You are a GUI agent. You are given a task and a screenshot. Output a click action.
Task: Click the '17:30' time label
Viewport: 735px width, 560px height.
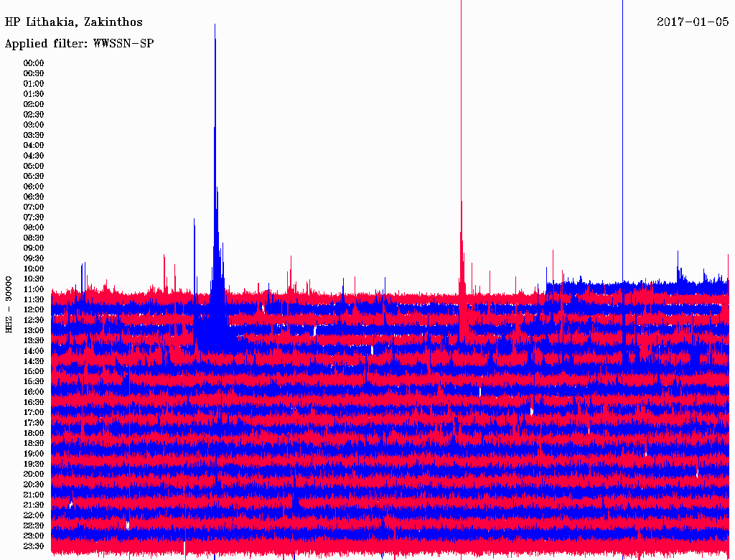click(34, 423)
